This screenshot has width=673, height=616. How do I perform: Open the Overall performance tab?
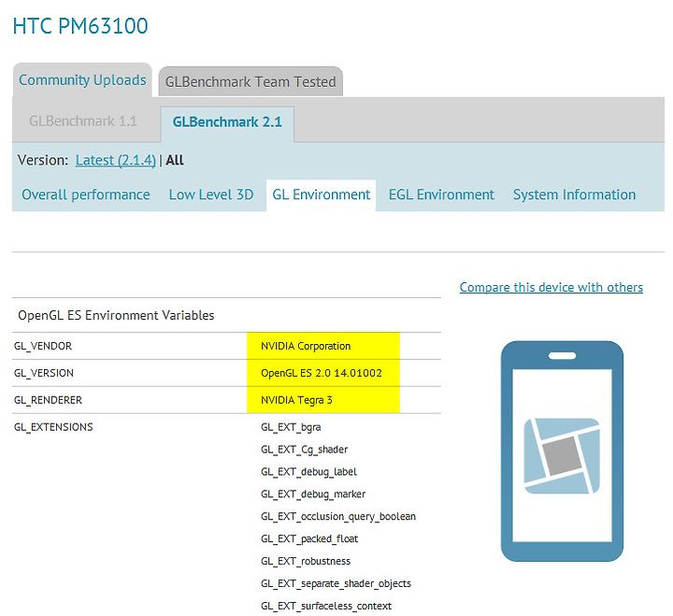tap(86, 194)
